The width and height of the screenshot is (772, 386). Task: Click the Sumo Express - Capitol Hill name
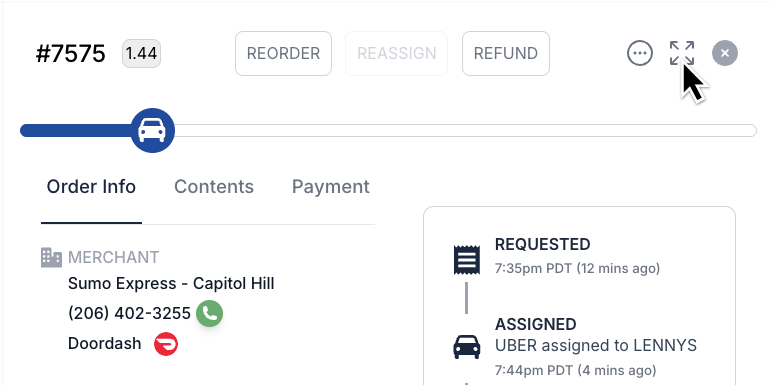tap(171, 284)
